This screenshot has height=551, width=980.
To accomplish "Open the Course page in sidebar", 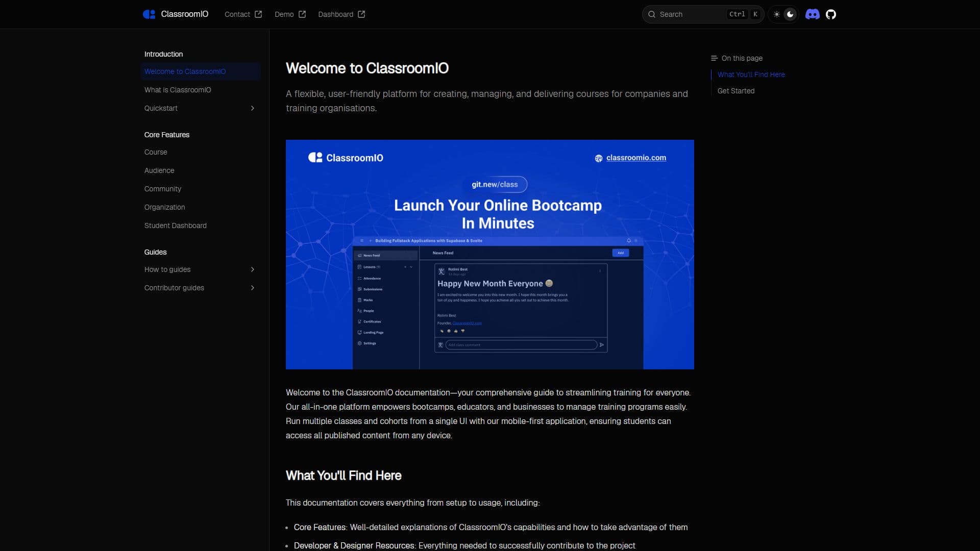I will (200, 152).
